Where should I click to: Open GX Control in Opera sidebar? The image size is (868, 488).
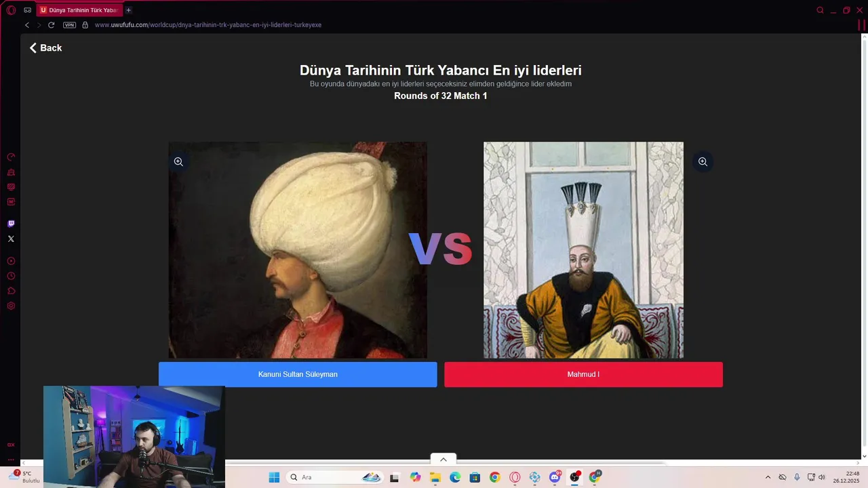pos(11,157)
